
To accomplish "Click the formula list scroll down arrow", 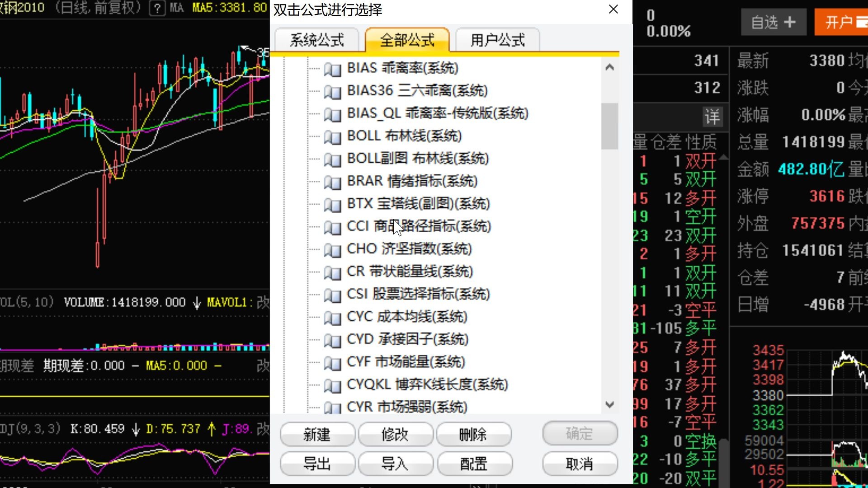I will pyautogui.click(x=609, y=404).
